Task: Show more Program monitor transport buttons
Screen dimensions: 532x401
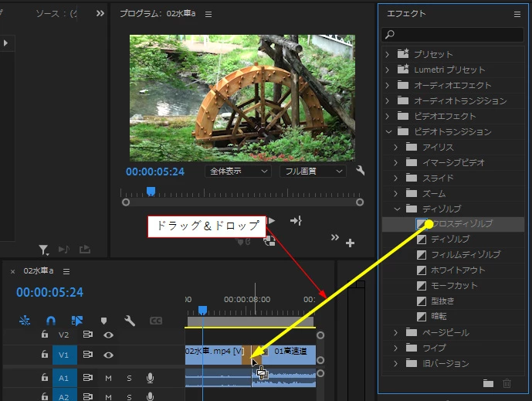Action: coord(335,237)
